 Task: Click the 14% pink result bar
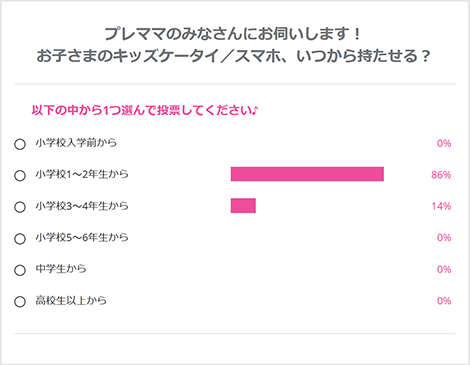tap(243, 206)
